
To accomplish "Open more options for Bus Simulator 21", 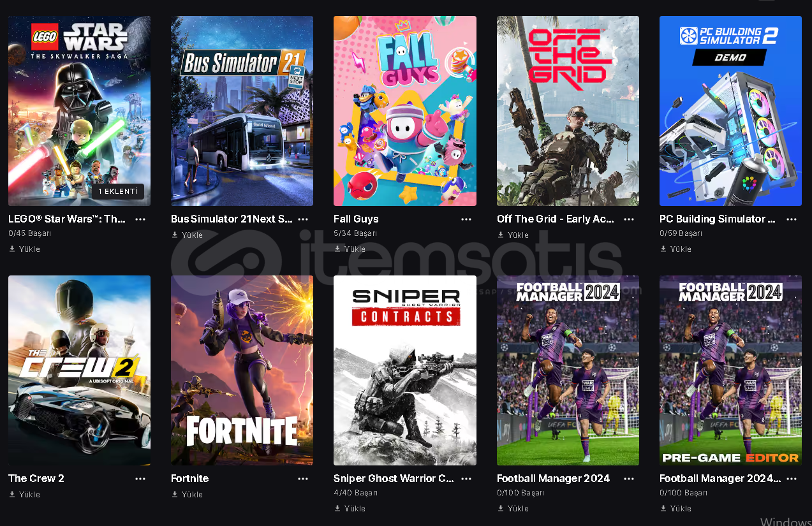I will tap(303, 219).
